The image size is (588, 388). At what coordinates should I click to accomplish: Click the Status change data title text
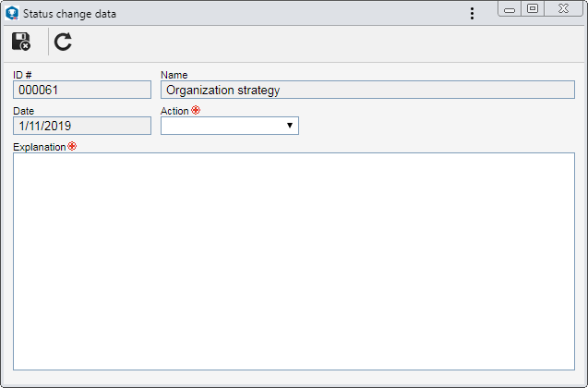coord(69,14)
